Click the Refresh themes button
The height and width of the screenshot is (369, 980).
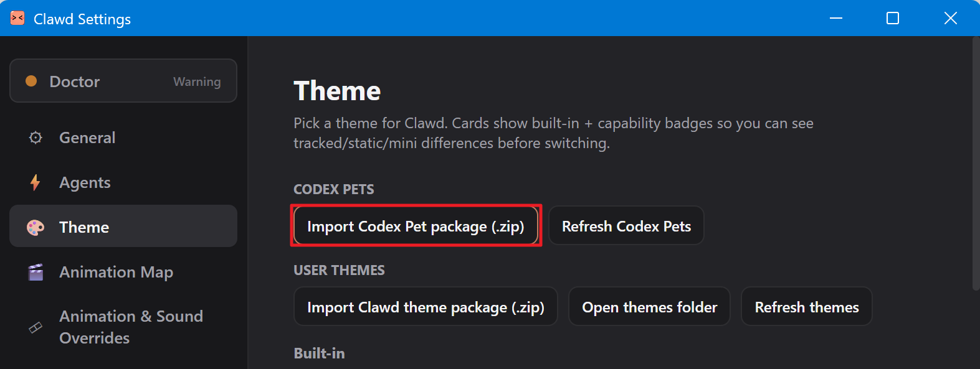[806, 307]
